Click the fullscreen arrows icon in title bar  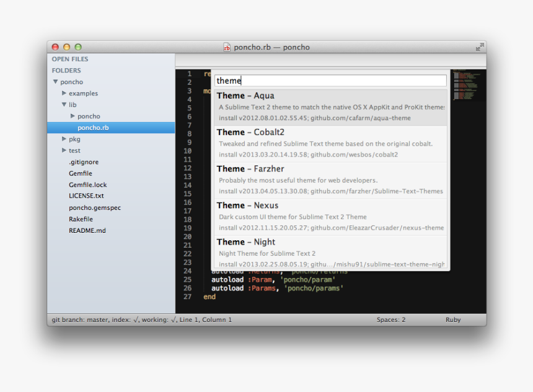pos(480,47)
